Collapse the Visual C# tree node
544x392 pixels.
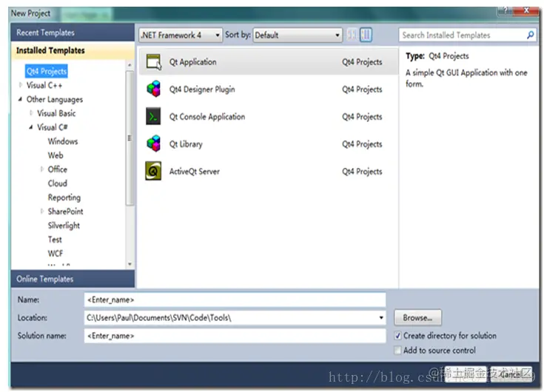coord(31,127)
